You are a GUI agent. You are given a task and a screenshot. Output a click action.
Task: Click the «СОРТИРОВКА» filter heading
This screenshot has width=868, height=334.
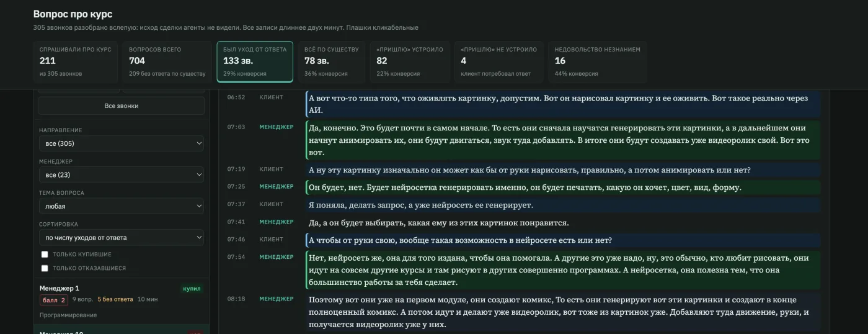point(58,224)
